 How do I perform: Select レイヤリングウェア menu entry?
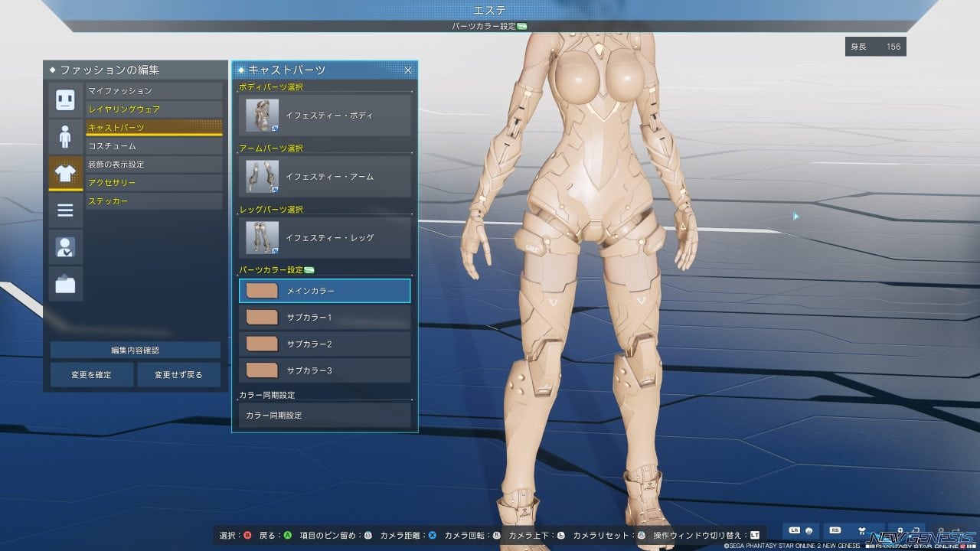point(154,109)
